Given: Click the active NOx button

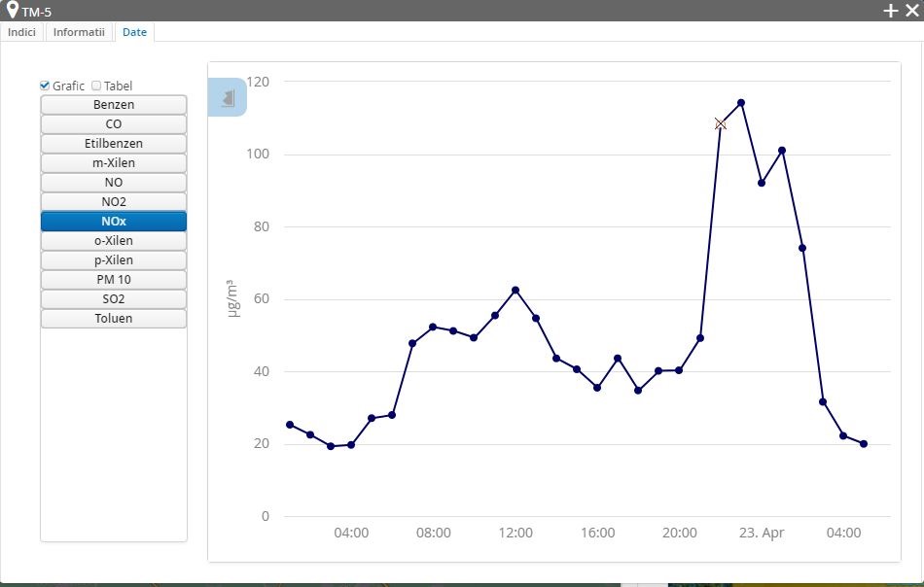Looking at the screenshot, I should [114, 222].
